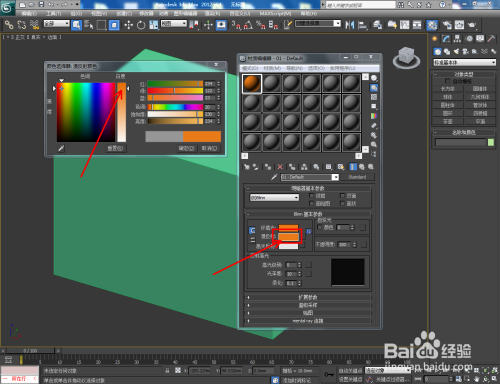Click the eyedropper in Color Selector

click(x=61, y=148)
